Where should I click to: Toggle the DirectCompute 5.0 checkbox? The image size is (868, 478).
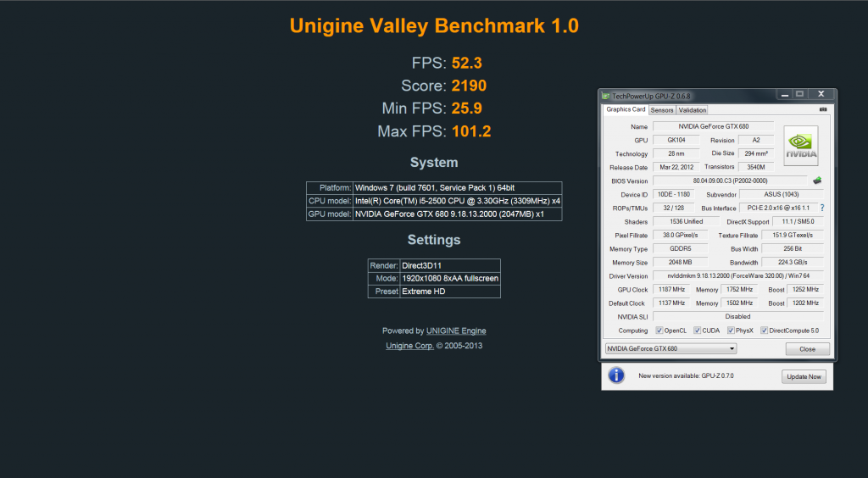coord(764,331)
